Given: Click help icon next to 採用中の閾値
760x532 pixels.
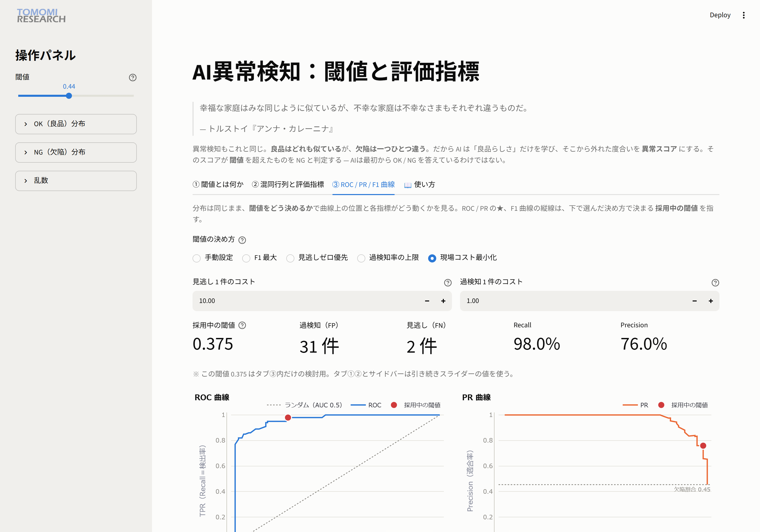Looking at the screenshot, I should coord(242,326).
